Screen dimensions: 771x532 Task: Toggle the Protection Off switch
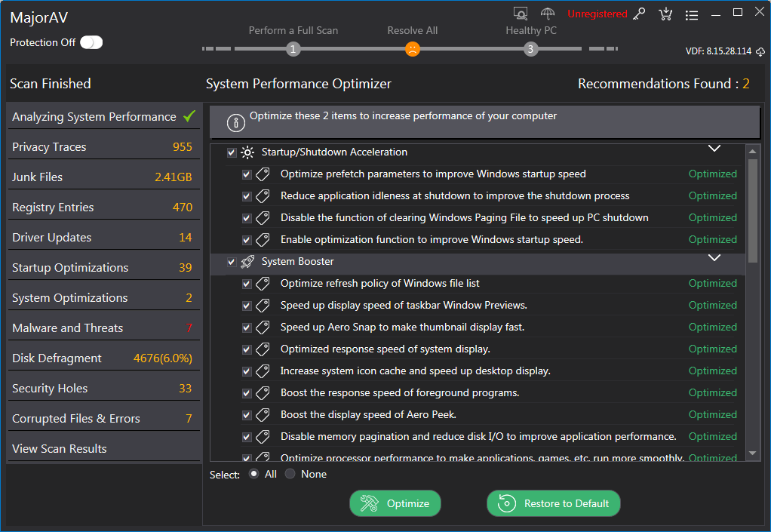tap(91, 42)
